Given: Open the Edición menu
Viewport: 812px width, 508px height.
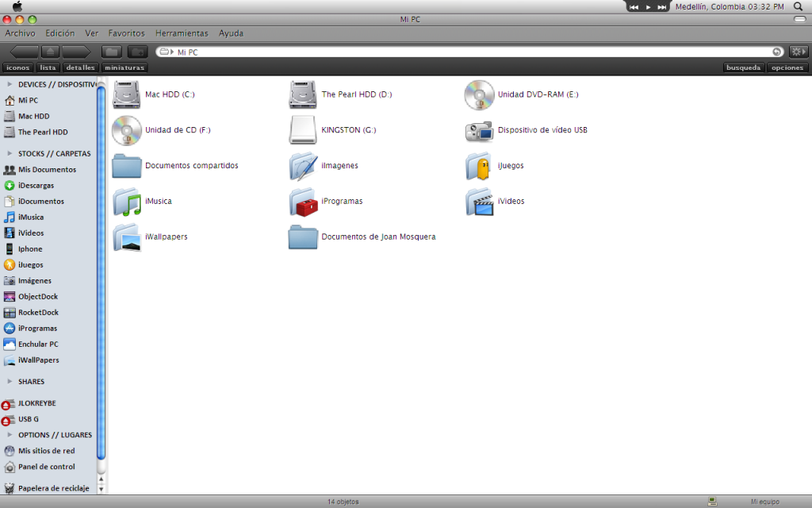Looking at the screenshot, I should [60, 33].
